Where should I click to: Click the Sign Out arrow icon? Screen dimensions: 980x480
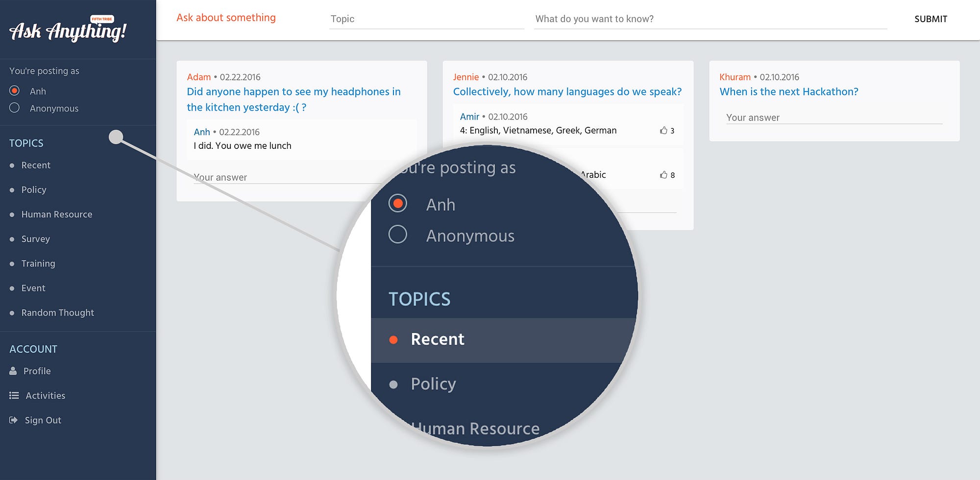[x=13, y=420]
